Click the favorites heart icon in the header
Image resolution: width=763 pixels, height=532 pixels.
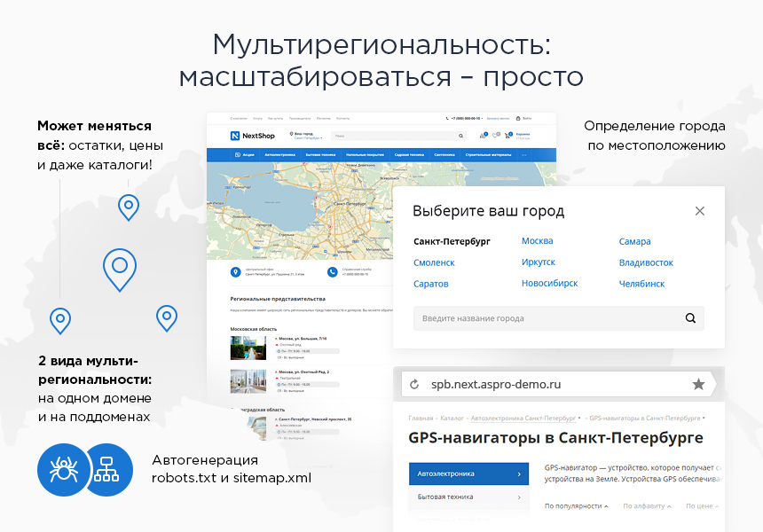click(495, 135)
